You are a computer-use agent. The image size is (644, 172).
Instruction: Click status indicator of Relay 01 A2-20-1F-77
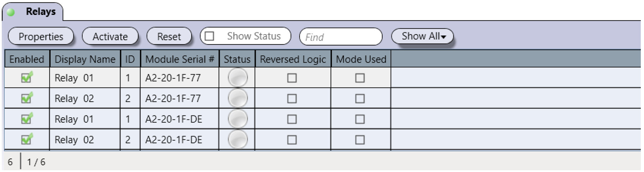pos(238,78)
